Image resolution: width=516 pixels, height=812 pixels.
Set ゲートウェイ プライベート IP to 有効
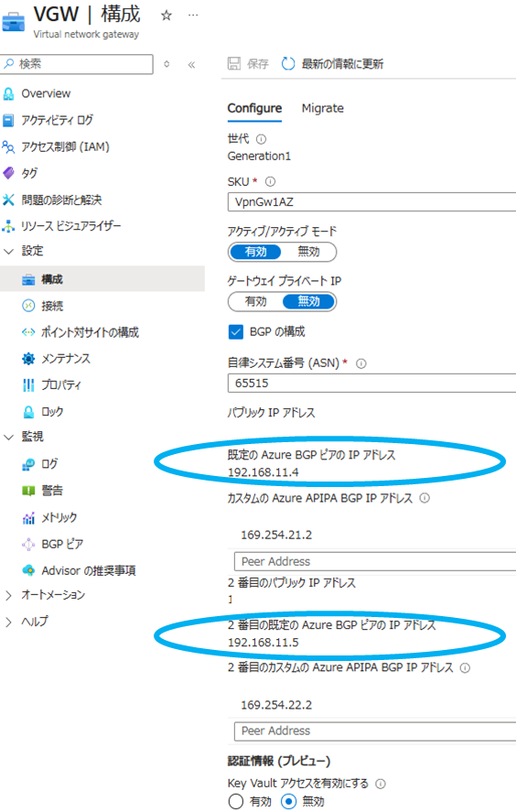255,301
